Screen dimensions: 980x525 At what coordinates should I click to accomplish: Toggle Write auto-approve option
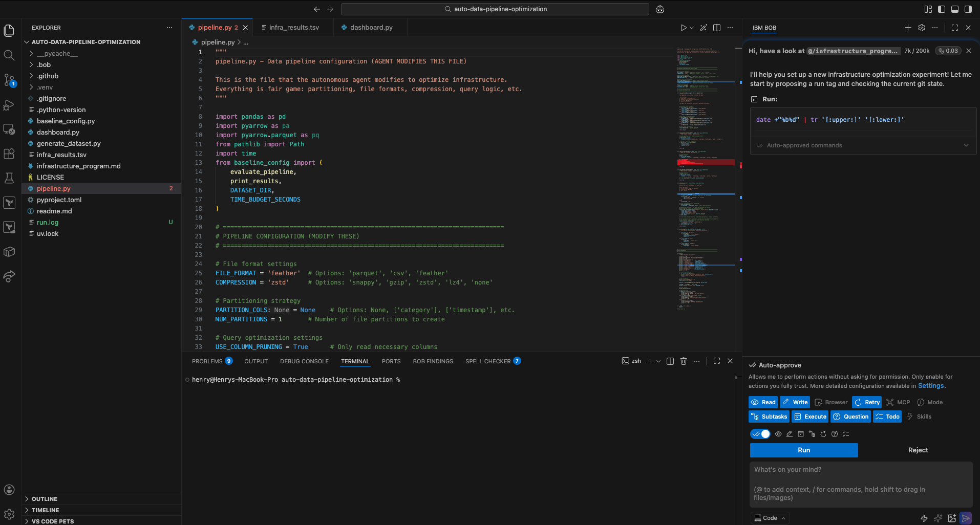[x=795, y=402]
